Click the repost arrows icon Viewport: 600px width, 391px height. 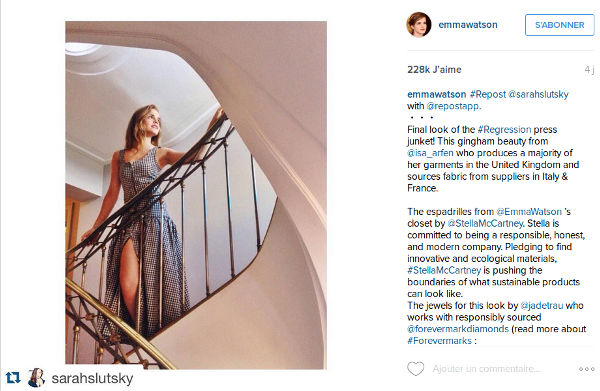[13, 378]
